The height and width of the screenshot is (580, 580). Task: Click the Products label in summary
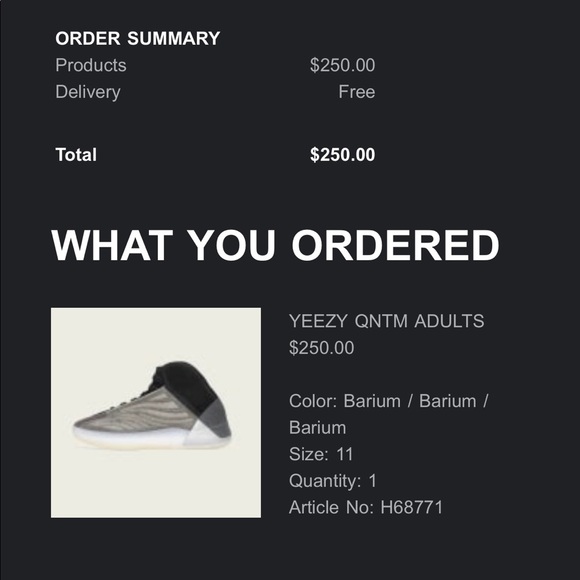click(x=91, y=65)
